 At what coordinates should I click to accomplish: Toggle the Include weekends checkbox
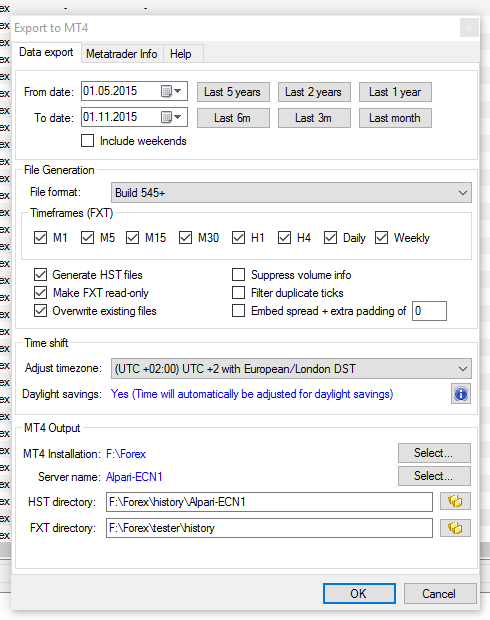(87, 141)
